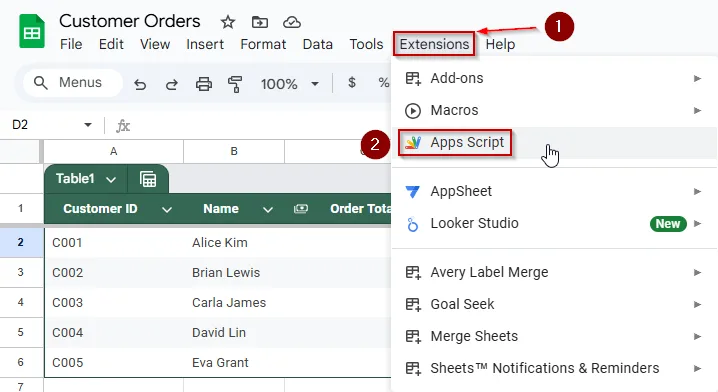Select row 5 header

pos(21,332)
